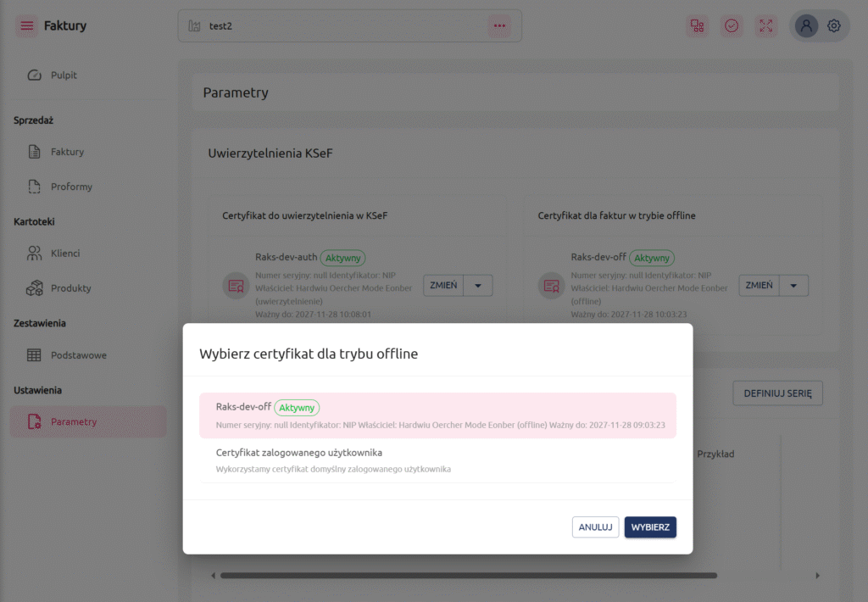The height and width of the screenshot is (602, 868).
Task: Click the certificate icon beside the background Raks-dev-off
Action: click(551, 286)
